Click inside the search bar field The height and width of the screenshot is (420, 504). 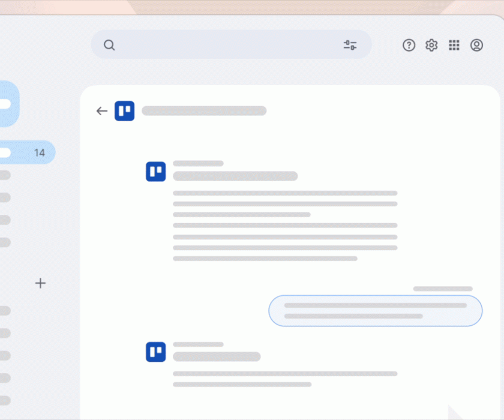click(x=232, y=44)
